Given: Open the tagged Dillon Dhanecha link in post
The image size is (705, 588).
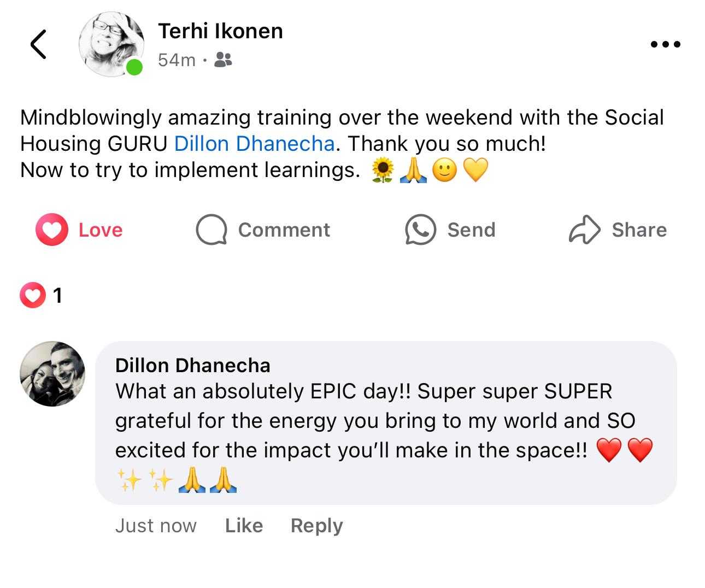Looking at the screenshot, I should [254, 144].
